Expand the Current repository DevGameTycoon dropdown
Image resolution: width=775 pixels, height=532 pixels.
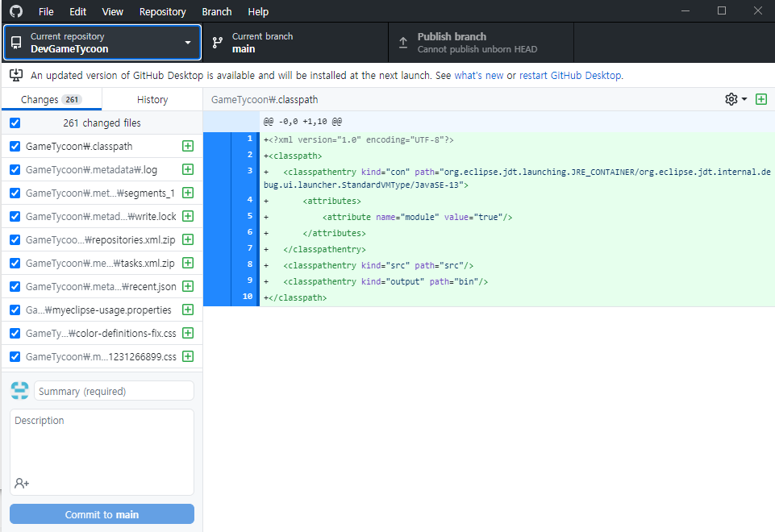(x=102, y=43)
